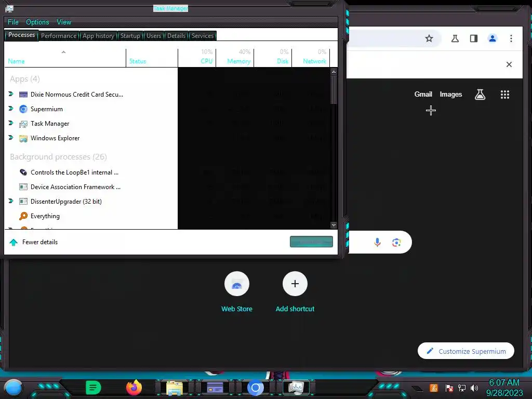Sort processes by the Disk column

273,58
